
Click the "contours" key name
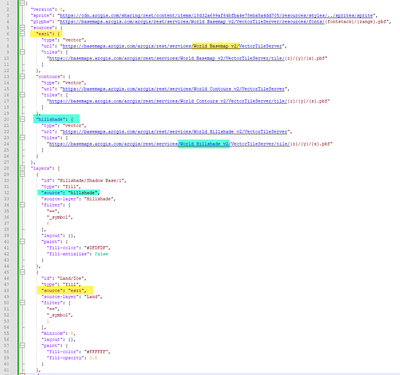click(x=49, y=77)
